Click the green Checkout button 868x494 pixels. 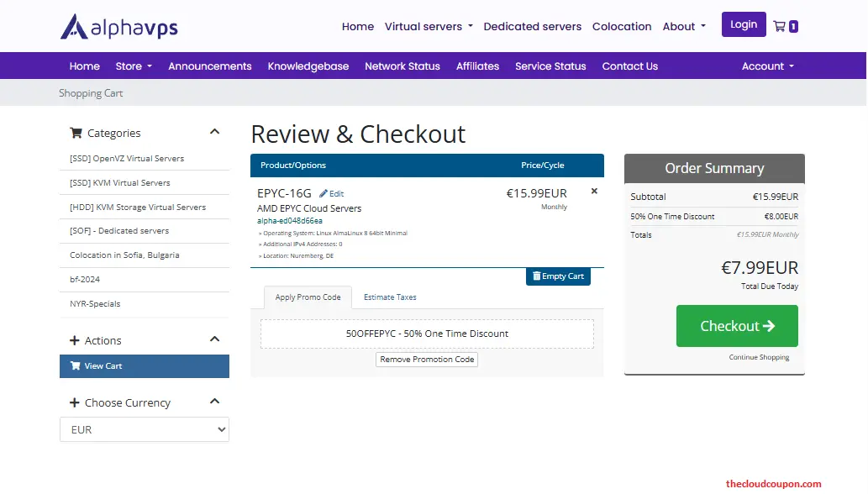tap(736, 326)
